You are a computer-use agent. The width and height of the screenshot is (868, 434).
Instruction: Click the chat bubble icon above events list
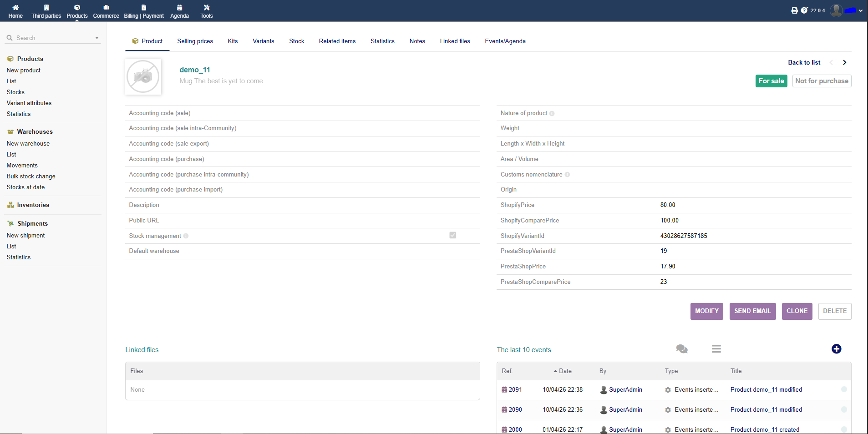tap(681, 349)
